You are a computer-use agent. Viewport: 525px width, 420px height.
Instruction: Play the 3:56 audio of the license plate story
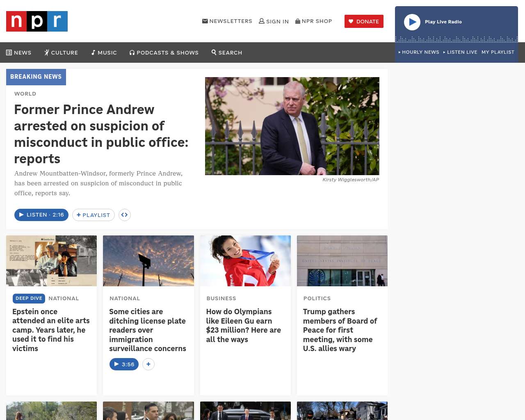124,364
